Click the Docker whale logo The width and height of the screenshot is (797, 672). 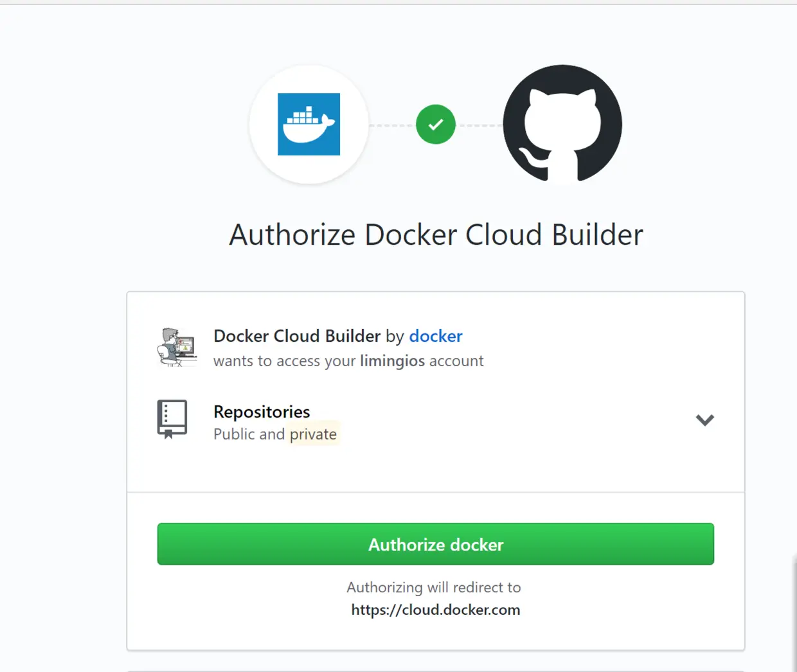309,124
